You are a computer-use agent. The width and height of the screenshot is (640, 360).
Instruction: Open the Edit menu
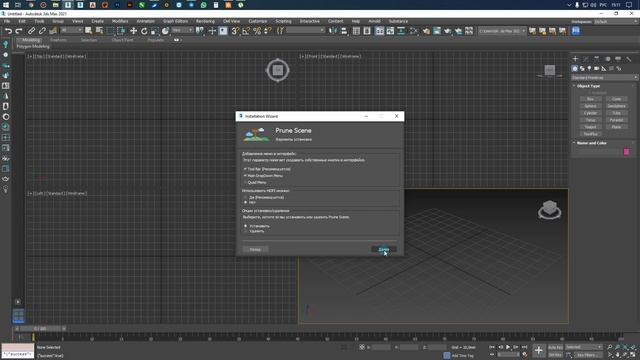22,21
